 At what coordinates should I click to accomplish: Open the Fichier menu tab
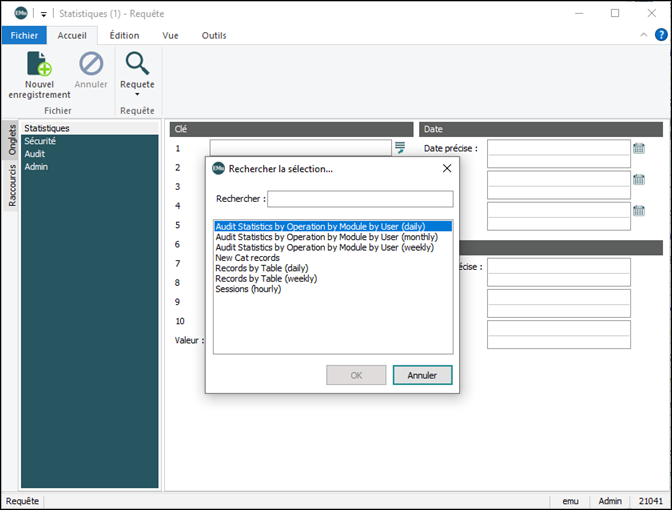click(24, 35)
